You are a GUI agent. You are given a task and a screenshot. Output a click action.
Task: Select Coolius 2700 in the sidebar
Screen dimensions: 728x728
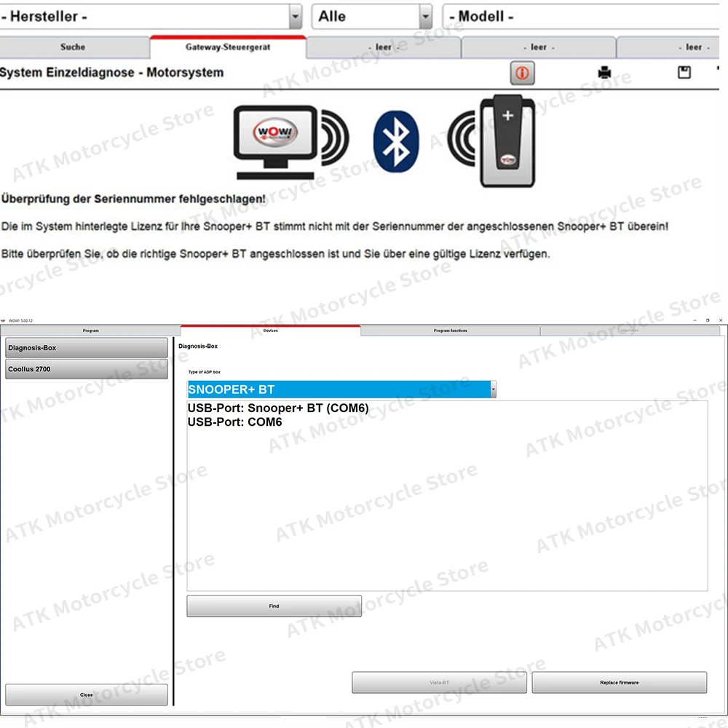coord(87,369)
